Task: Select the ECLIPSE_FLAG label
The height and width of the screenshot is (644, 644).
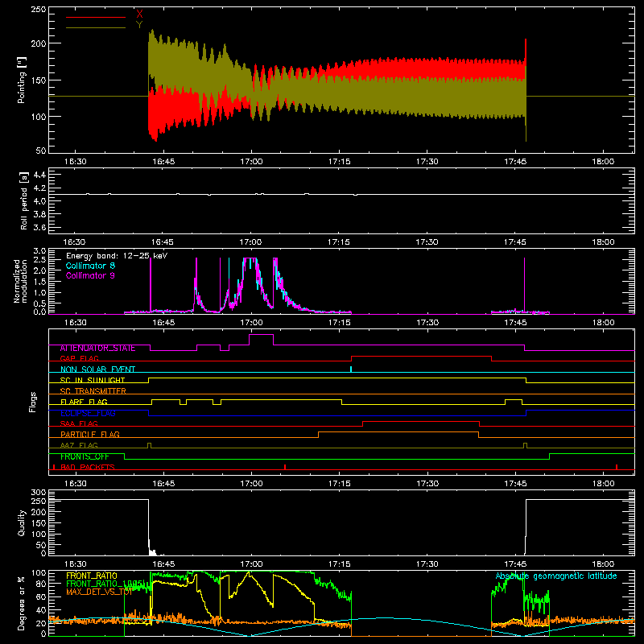Action: click(x=88, y=413)
